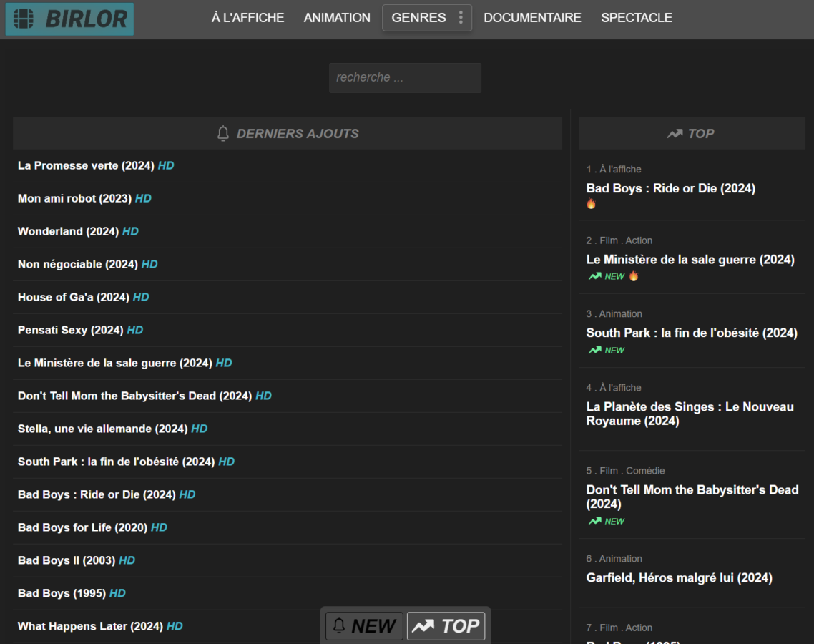This screenshot has width=814, height=644.
Task: Open Bad Boys II (2003)
Action: [x=67, y=560]
